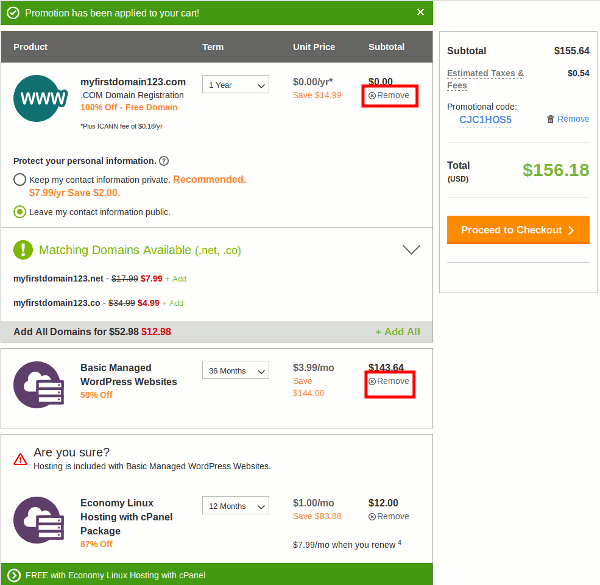600x585 pixels.
Task: Click the $143.64 WordPress subtotal
Action: tap(386, 368)
